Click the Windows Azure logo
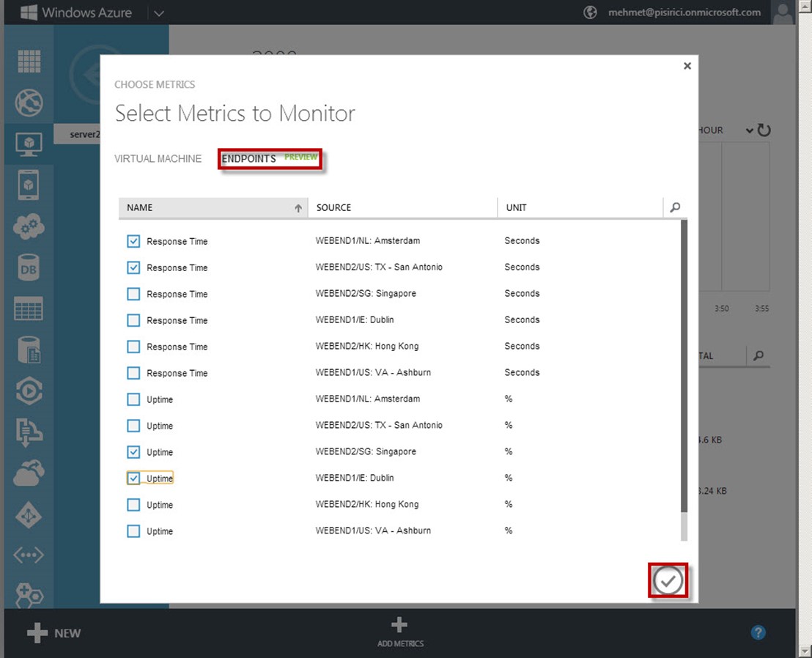 click(76, 12)
